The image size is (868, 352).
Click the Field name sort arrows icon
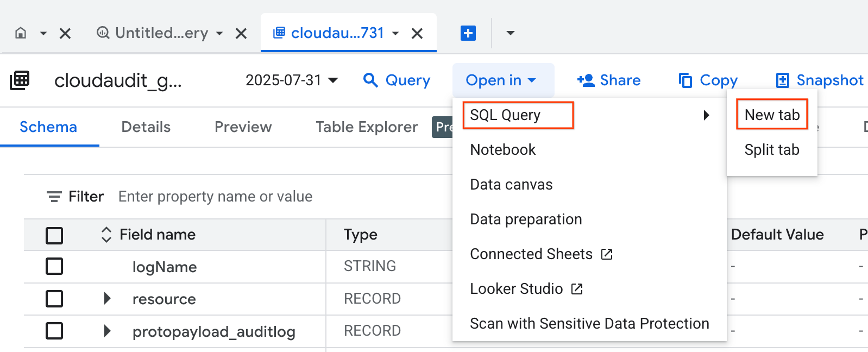106,235
